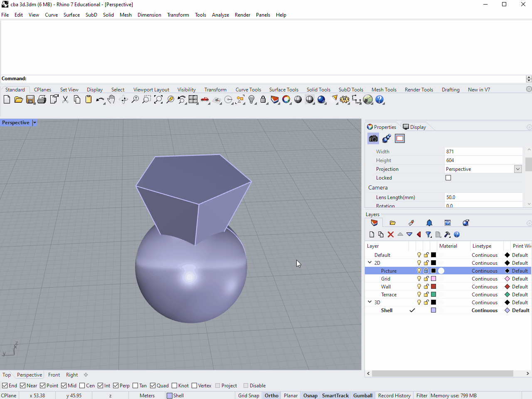Open the Notifications bell in the Layers panel
The width and height of the screenshot is (532, 399).
pyautogui.click(x=429, y=223)
